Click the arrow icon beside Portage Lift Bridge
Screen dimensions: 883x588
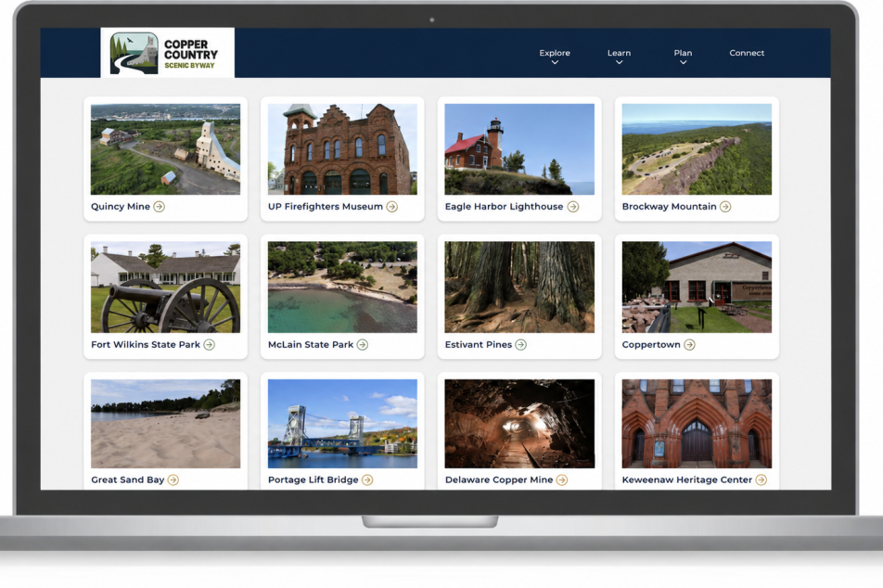[x=367, y=479]
